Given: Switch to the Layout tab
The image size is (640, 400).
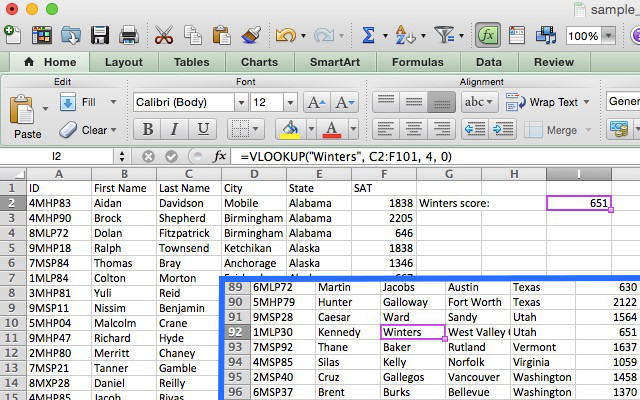Looking at the screenshot, I should coord(124,62).
